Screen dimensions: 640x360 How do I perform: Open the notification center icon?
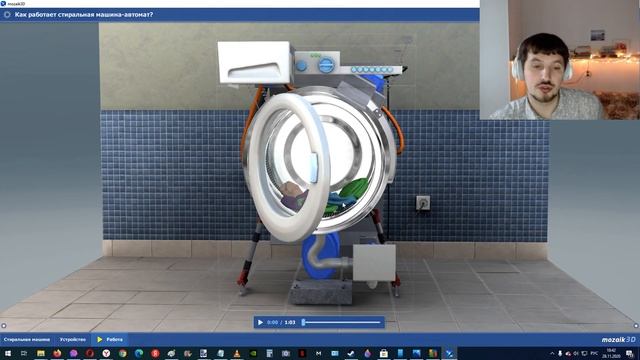pyautogui.click(x=630, y=353)
